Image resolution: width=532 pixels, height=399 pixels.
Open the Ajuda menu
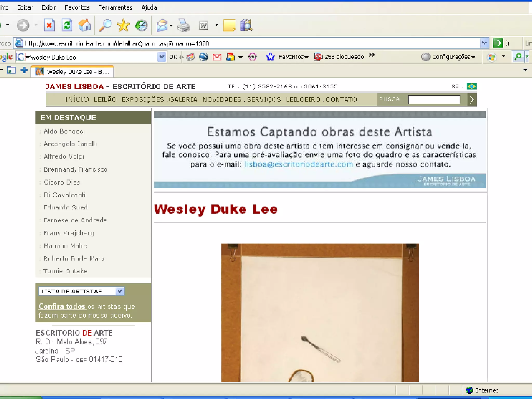point(149,8)
